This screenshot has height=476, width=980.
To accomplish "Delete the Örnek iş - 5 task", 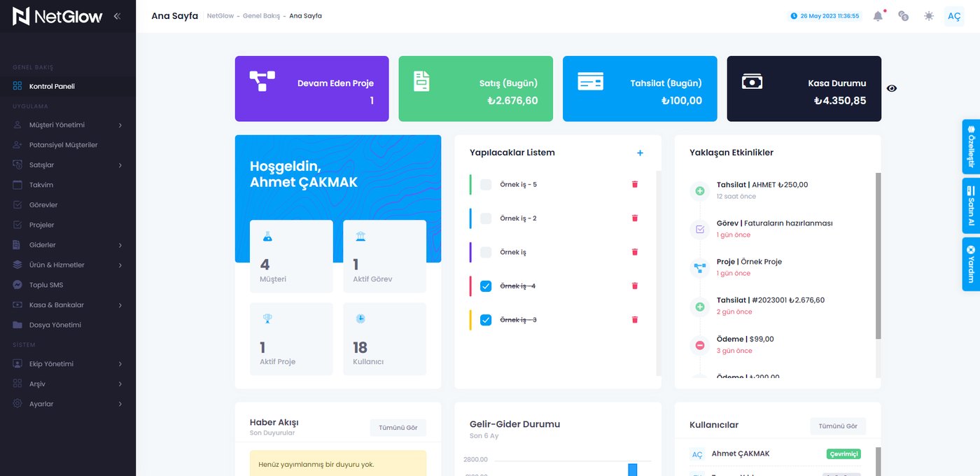I will pyautogui.click(x=635, y=184).
